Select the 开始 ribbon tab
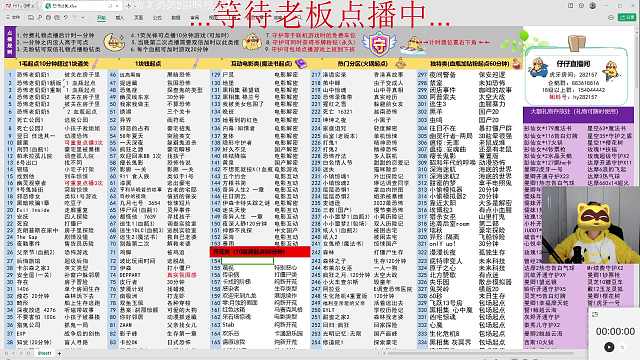 click(101, 18)
